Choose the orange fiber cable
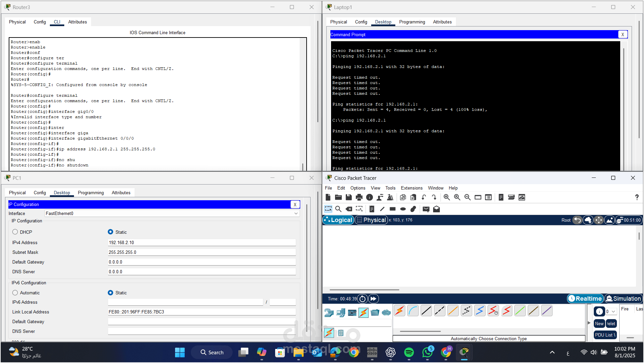The width and height of the screenshot is (644, 363). pos(453,311)
